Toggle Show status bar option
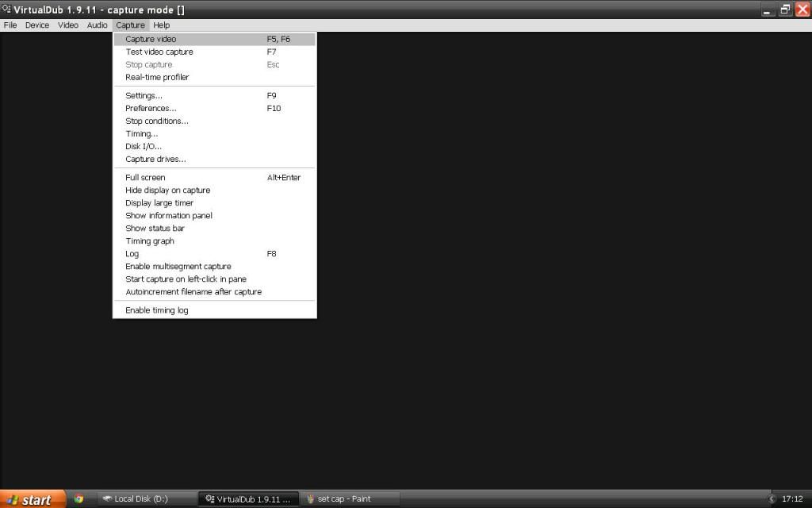Image resolution: width=812 pixels, height=508 pixels. 155,229
